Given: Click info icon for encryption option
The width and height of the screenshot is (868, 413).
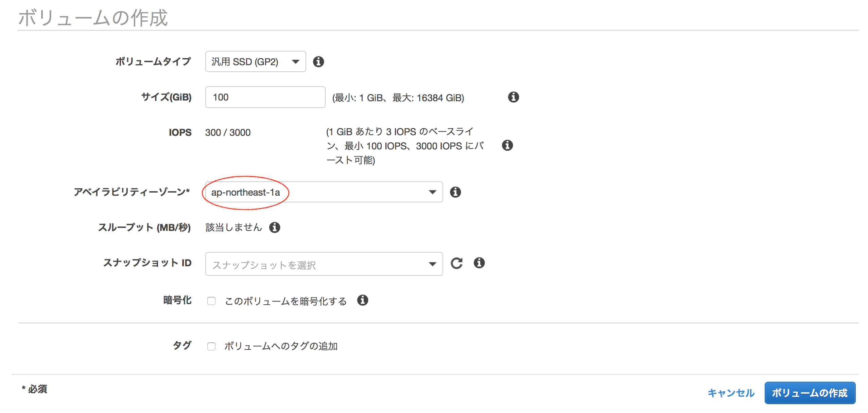Looking at the screenshot, I should pyautogui.click(x=362, y=300).
